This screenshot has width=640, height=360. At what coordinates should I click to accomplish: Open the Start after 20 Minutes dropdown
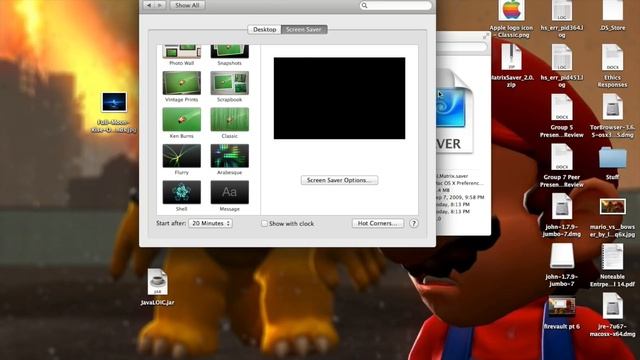click(x=211, y=223)
